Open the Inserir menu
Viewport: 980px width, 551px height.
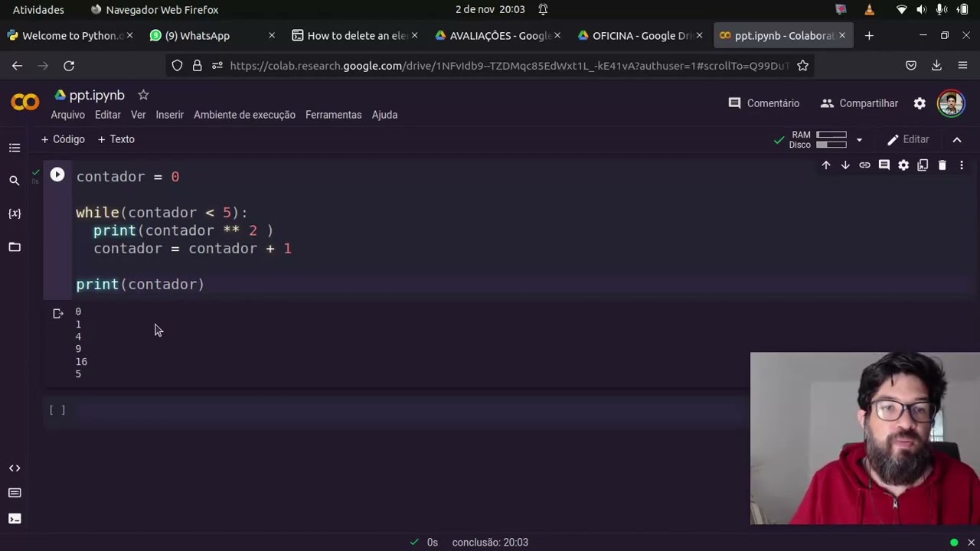pyautogui.click(x=169, y=115)
